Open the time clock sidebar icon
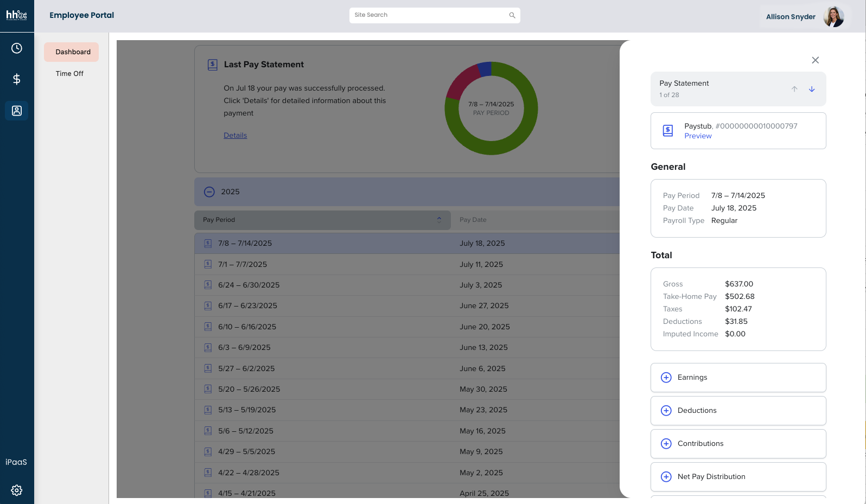This screenshot has width=866, height=504. pos(17,48)
